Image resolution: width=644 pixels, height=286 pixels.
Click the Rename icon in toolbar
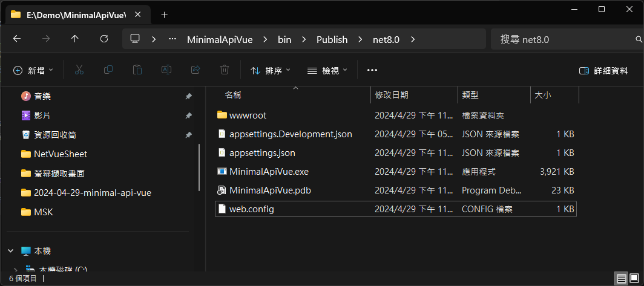point(166,70)
